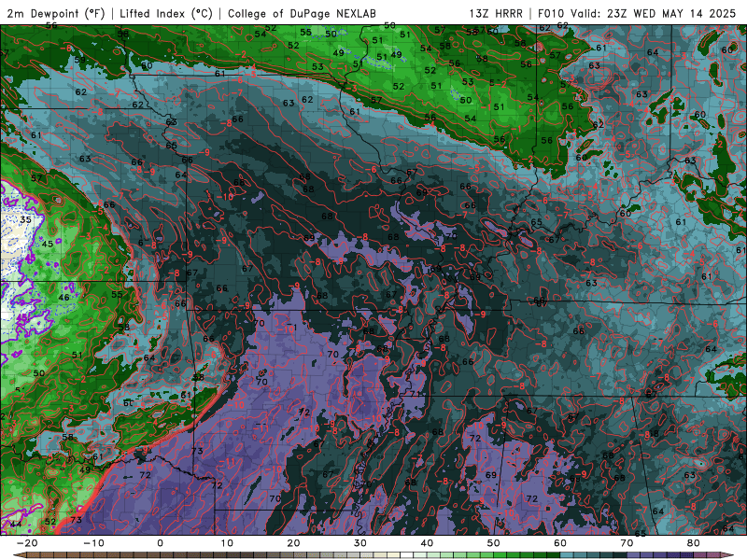Click the '44' dewpoint reading on the map

16,524
